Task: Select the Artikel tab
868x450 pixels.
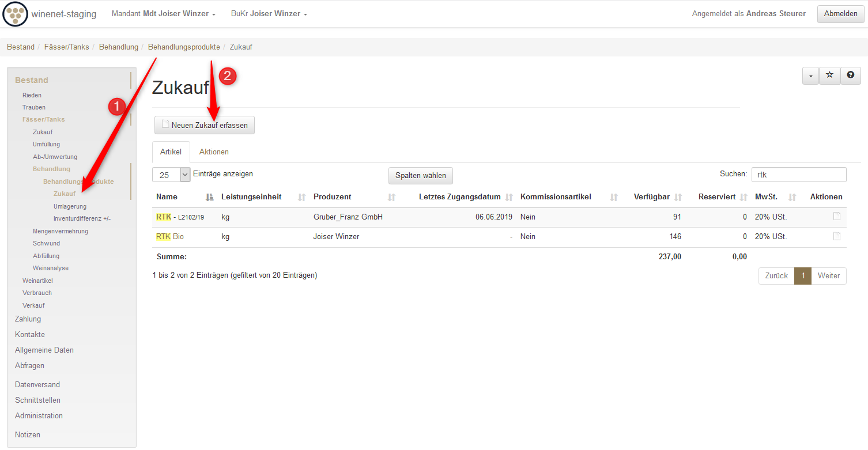Action: (171, 152)
